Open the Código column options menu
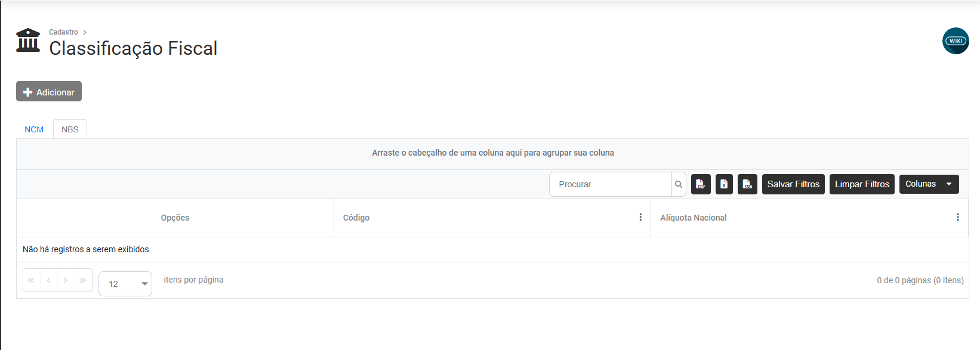The image size is (980, 350). (640, 218)
